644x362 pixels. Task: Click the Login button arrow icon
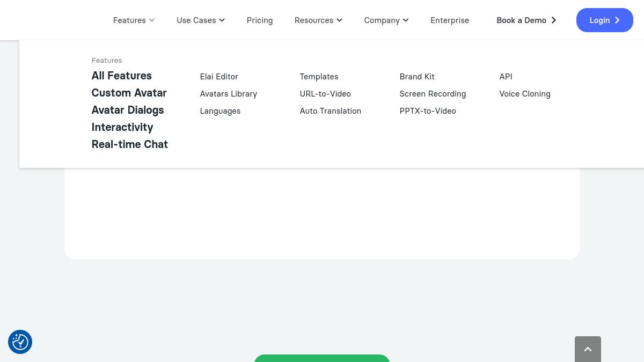[x=617, y=20]
